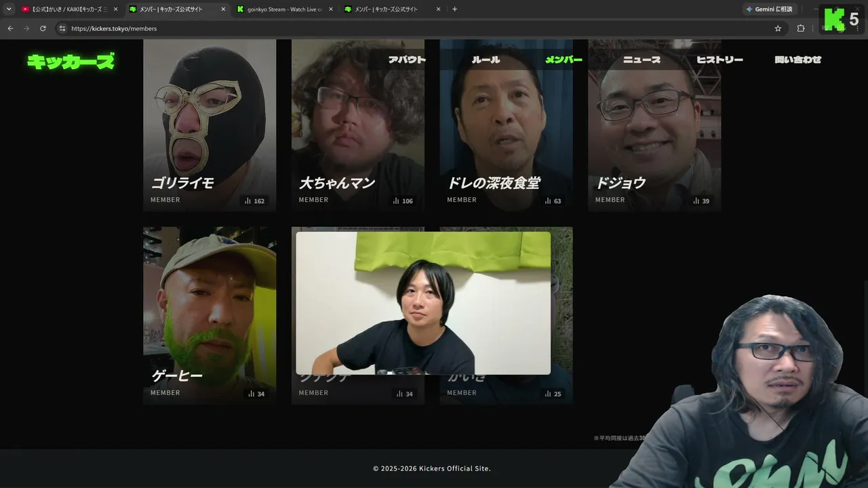Click the © 2025-2026 Kickers Official Site footer text
Image resolution: width=868 pixels, height=488 pixels.
(x=432, y=468)
